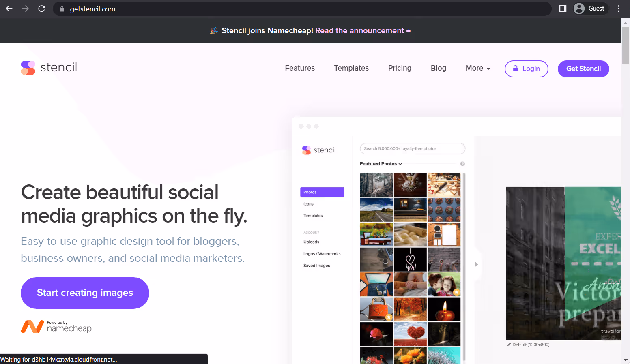Image resolution: width=630 pixels, height=364 pixels.
Task: Select the burning candle photo thumbnail
Action: [x=444, y=309]
